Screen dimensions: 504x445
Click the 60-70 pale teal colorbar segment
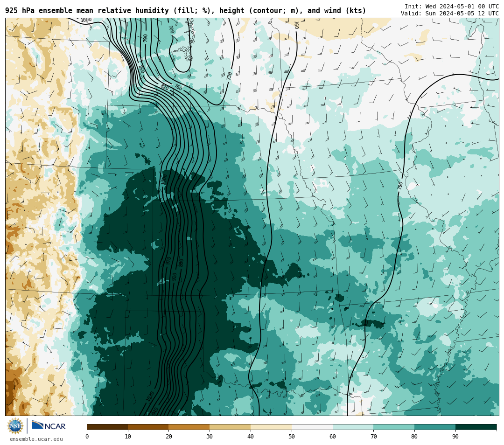coord(353,427)
